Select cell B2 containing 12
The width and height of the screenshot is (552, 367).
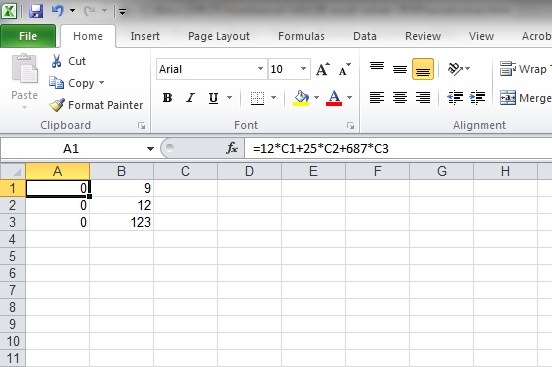(x=121, y=205)
